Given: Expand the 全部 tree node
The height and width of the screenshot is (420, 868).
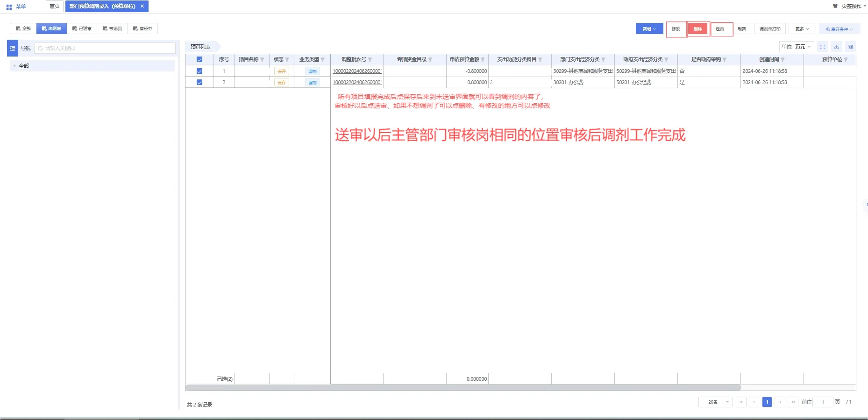Looking at the screenshot, I should point(14,66).
